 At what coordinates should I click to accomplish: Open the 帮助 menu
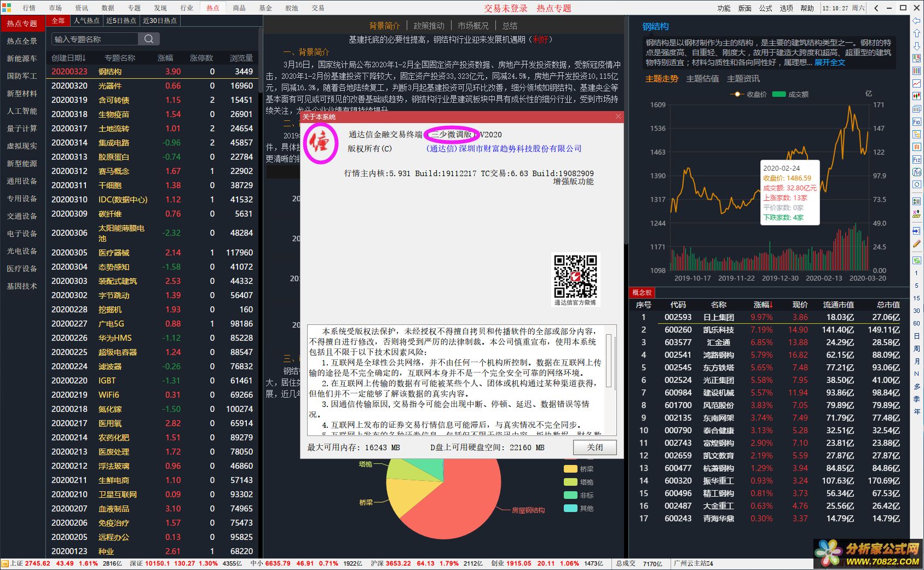pyautogui.click(x=807, y=8)
